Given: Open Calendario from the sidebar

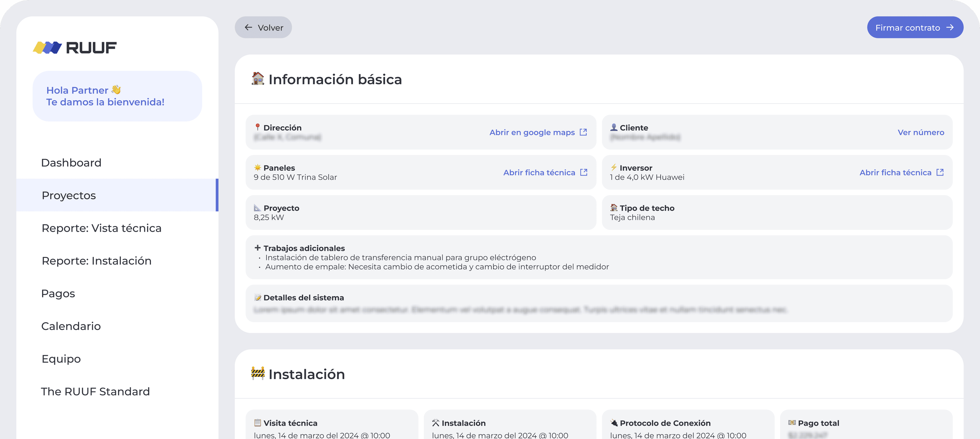Looking at the screenshot, I should tap(71, 326).
